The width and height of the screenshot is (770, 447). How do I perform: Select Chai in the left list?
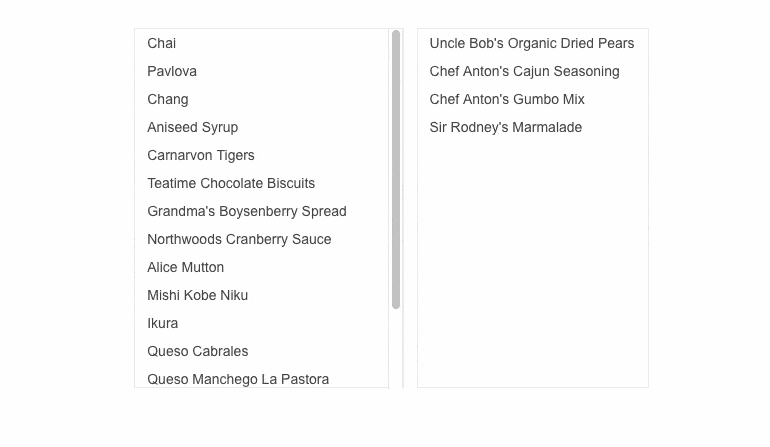point(162,43)
